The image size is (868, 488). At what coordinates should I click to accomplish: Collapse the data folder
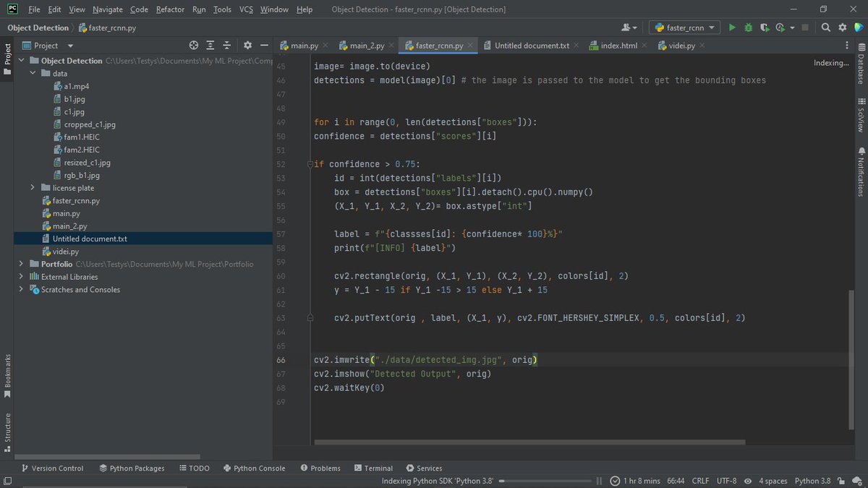click(x=33, y=73)
